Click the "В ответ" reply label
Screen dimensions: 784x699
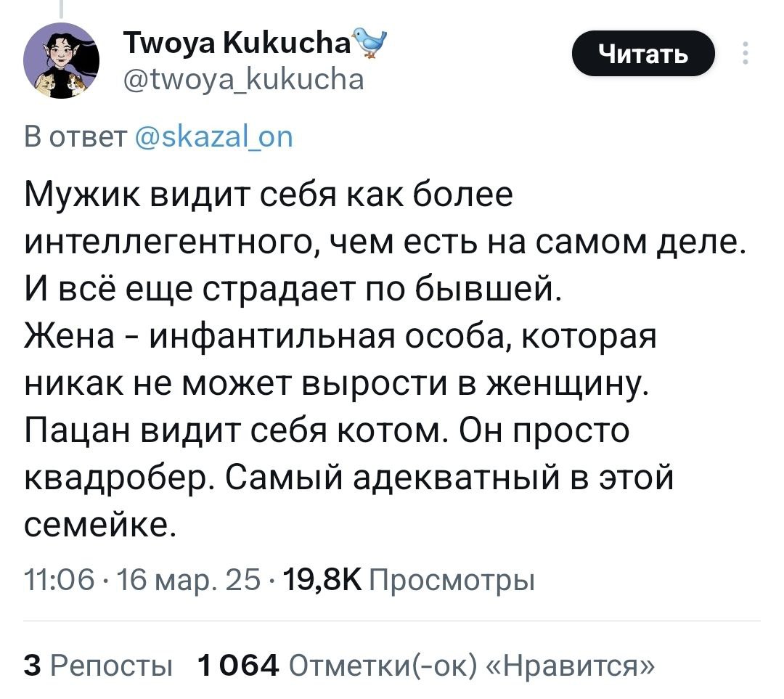[76, 137]
